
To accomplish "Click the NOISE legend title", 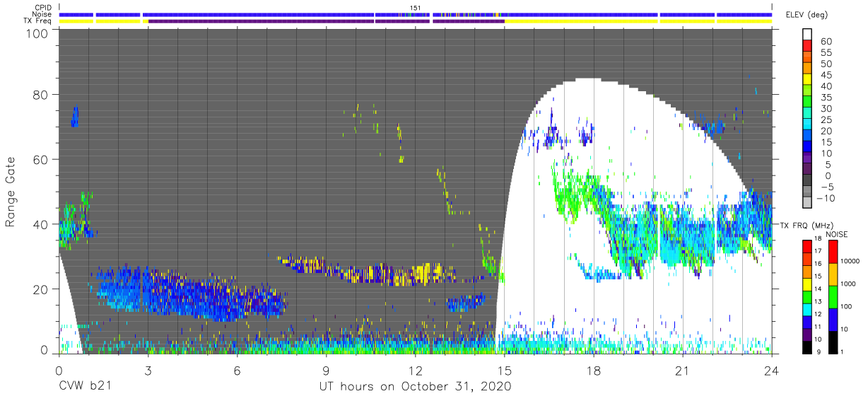I will [838, 234].
